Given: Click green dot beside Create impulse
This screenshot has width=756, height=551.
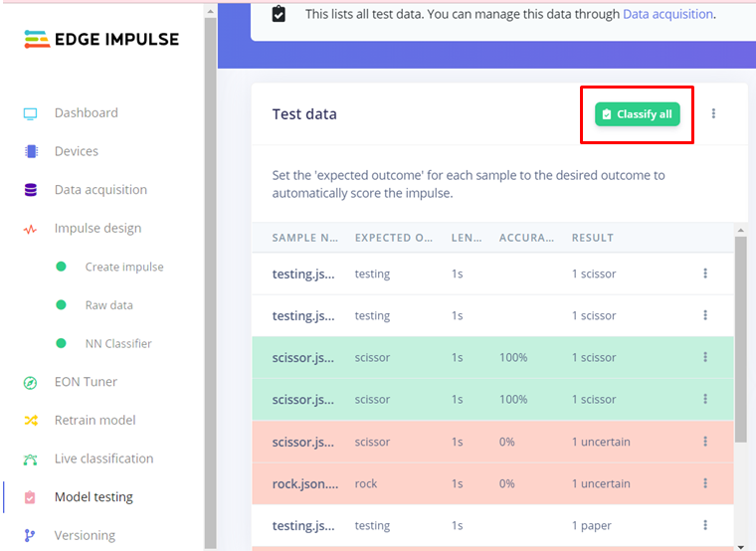Looking at the screenshot, I should click(61, 267).
